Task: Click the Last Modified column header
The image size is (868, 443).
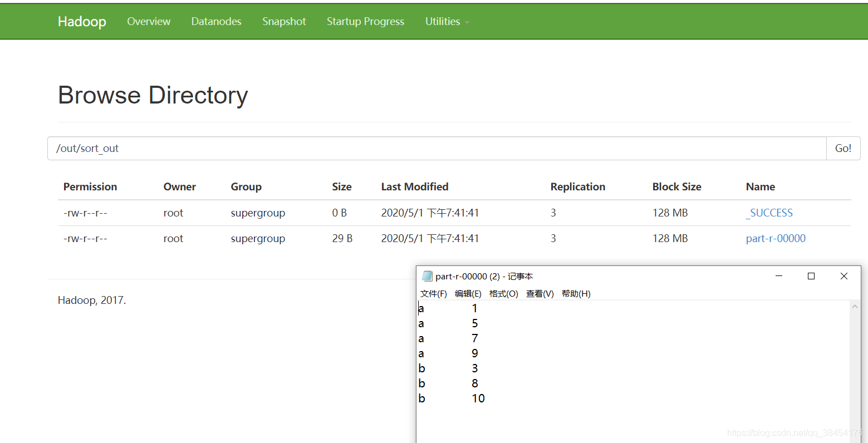Action: click(415, 187)
